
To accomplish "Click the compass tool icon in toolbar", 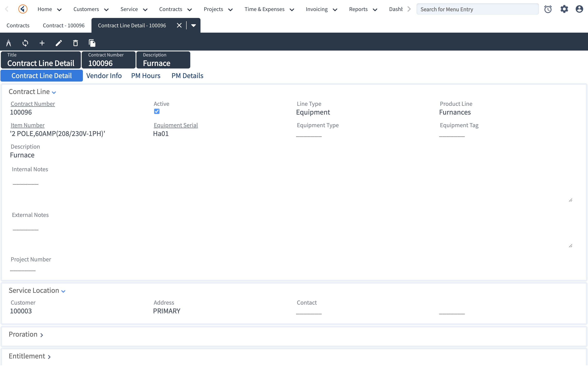I will (x=9, y=43).
